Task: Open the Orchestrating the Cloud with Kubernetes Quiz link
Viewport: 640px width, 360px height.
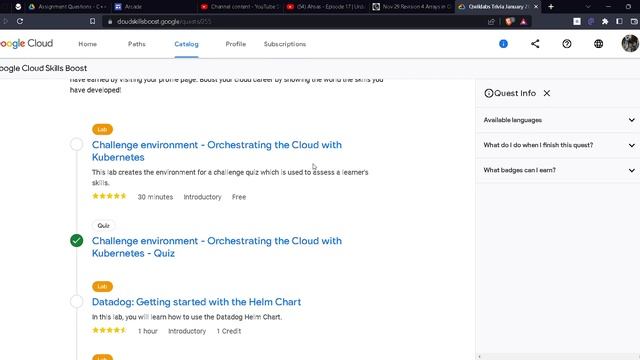Action: tap(217, 247)
